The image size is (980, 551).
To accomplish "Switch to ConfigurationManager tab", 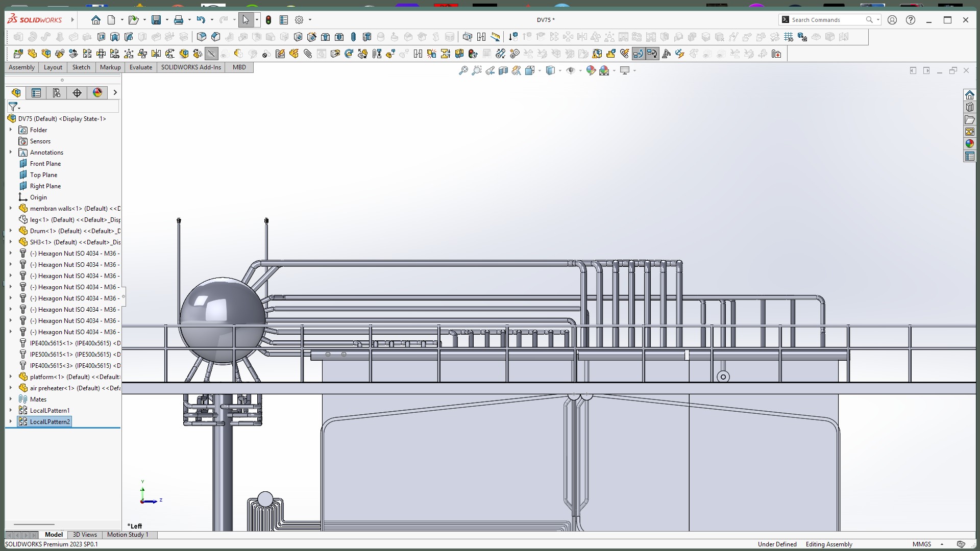I will coord(57,92).
